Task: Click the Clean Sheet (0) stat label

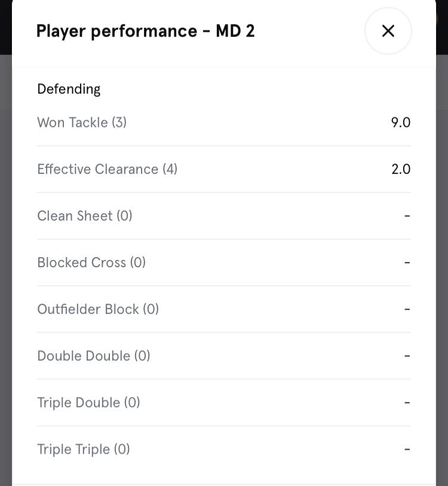Action: point(85,216)
